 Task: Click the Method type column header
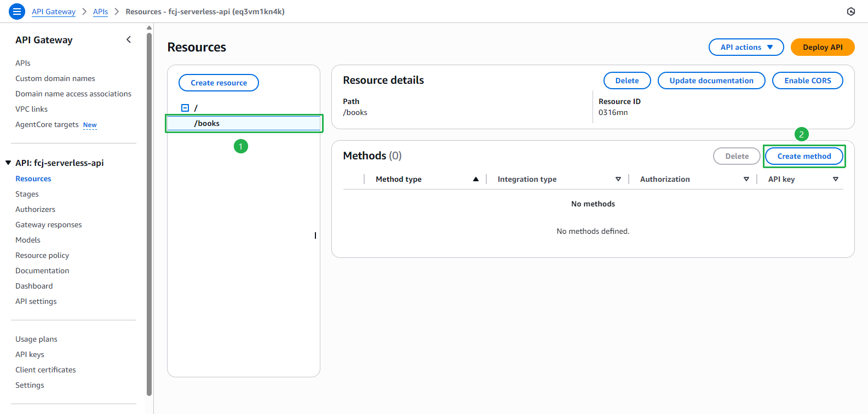399,179
